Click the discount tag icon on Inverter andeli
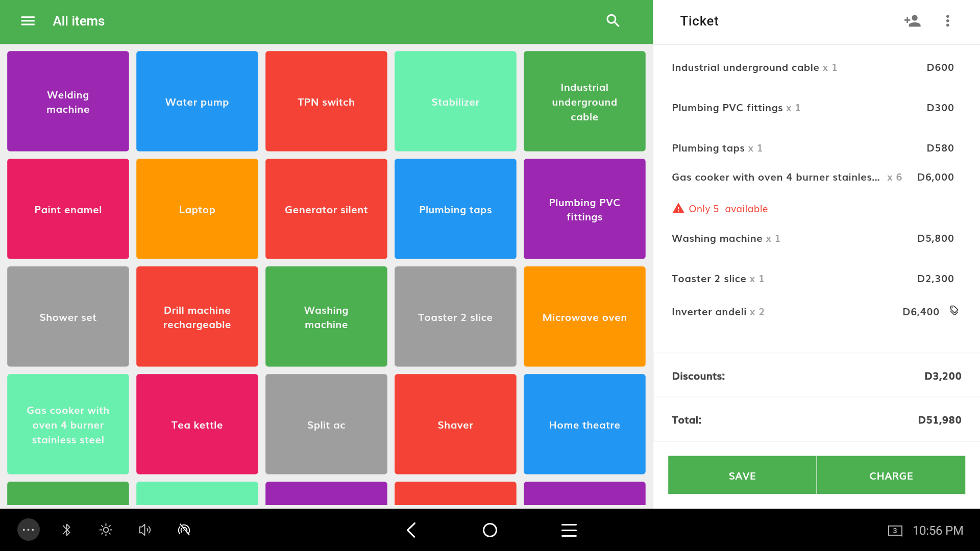 [955, 311]
